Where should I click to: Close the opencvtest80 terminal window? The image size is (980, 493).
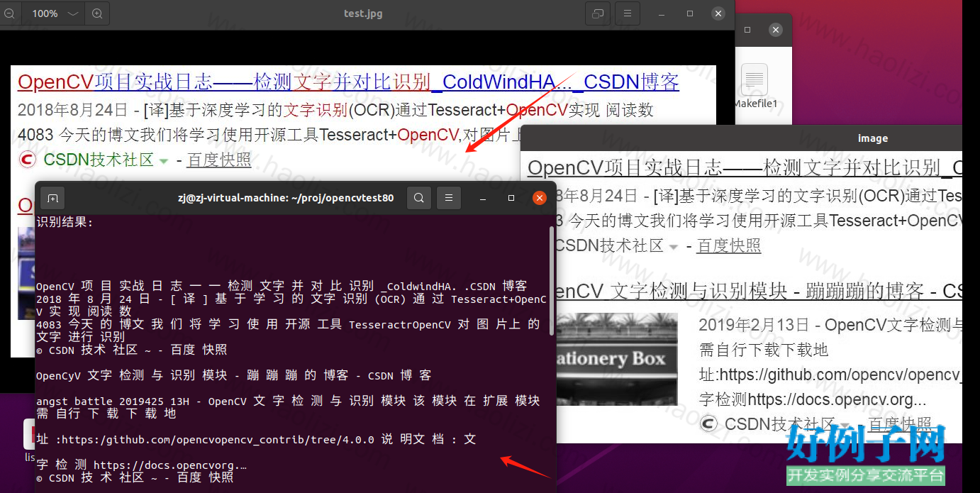[540, 198]
